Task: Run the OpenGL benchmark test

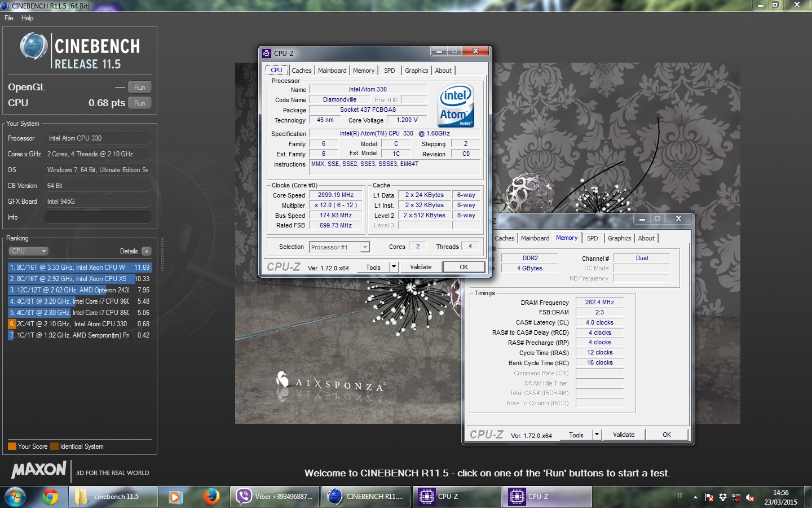Action: pyautogui.click(x=140, y=87)
